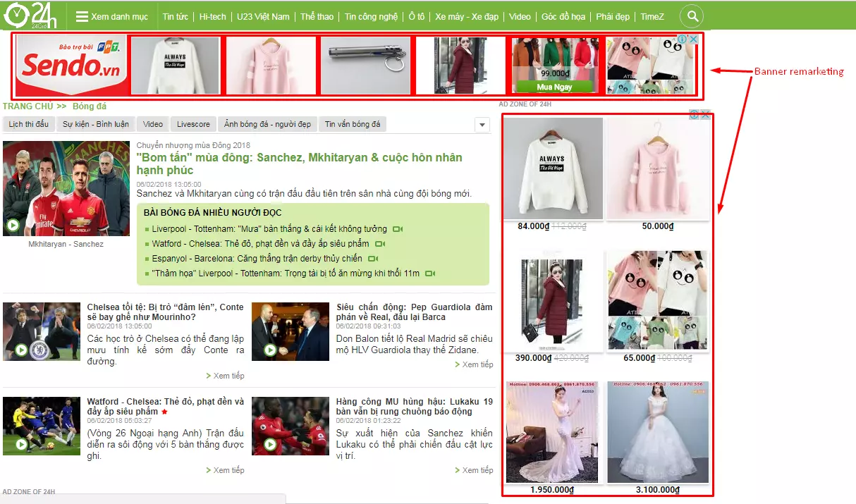Open the Xem danh mục menu
This screenshot has height=504, width=856.
point(112,16)
